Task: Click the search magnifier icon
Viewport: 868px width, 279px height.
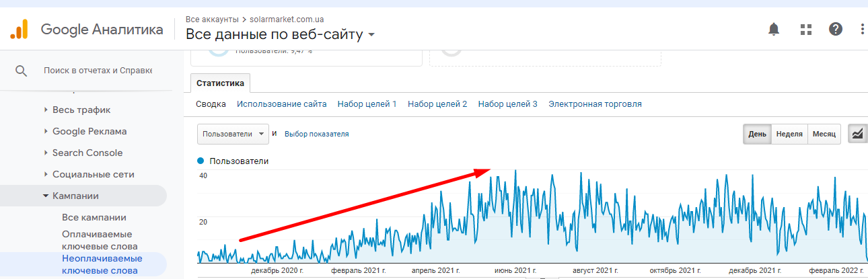Action: click(x=21, y=71)
